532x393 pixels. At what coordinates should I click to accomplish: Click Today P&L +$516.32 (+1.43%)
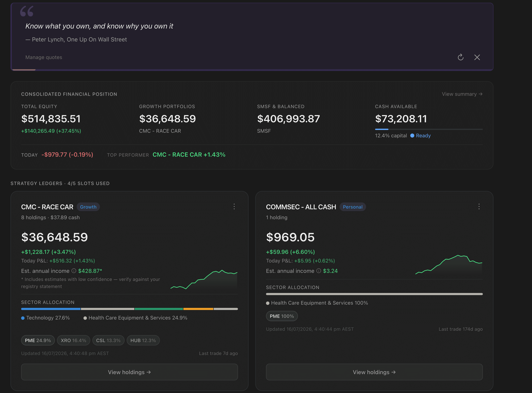tap(58, 261)
